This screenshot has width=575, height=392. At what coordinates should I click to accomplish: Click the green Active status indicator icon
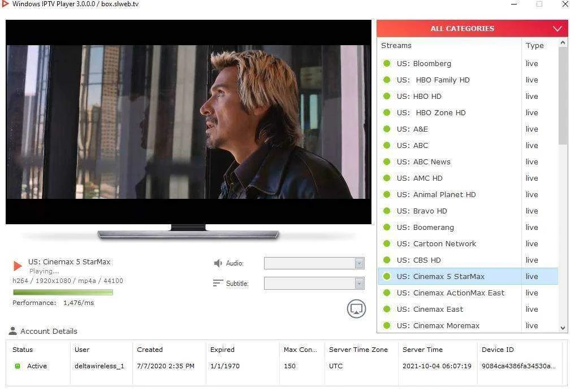tap(17, 366)
